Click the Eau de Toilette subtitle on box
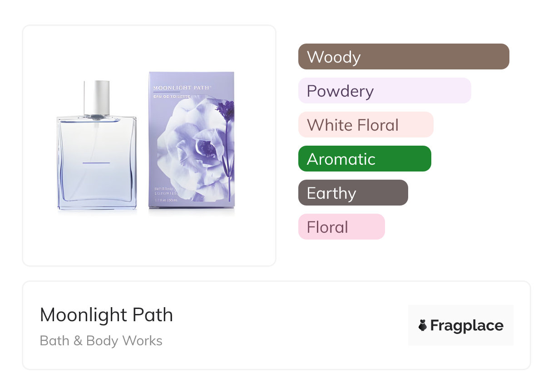This screenshot has width=553, height=392. click(171, 97)
